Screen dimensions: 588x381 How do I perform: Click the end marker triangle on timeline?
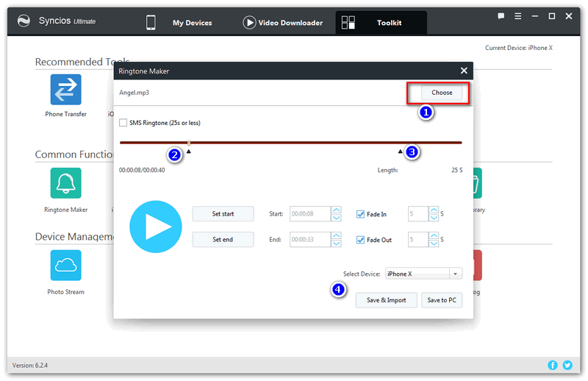click(x=400, y=152)
